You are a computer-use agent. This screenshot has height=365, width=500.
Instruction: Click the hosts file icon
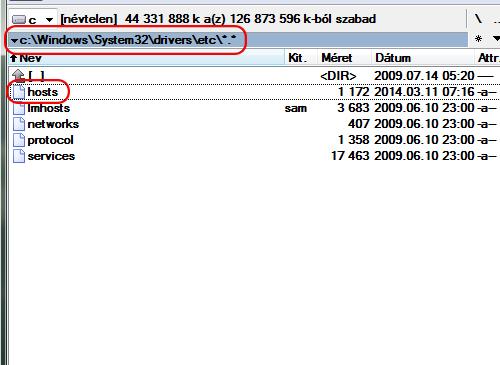[x=19, y=92]
